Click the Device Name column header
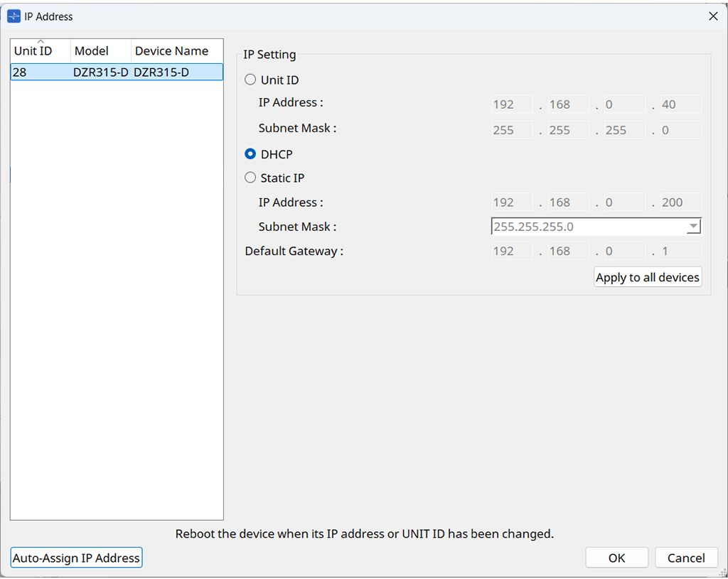 coord(176,51)
